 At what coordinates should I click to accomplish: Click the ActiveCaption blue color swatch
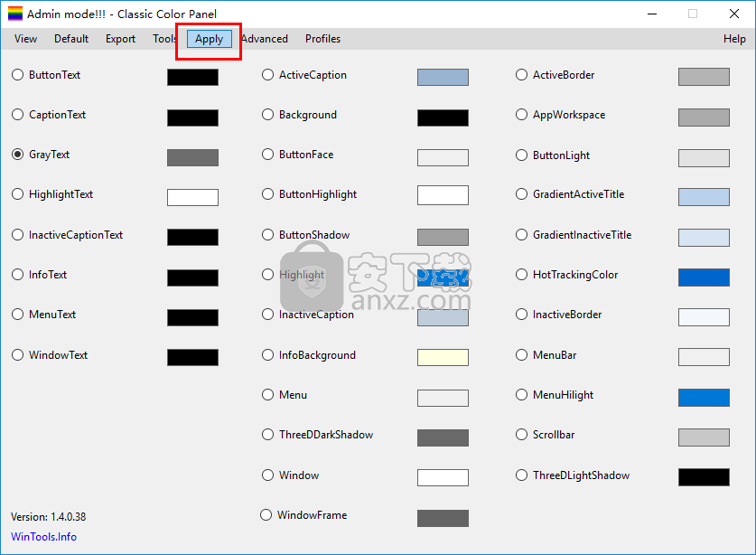(x=443, y=77)
